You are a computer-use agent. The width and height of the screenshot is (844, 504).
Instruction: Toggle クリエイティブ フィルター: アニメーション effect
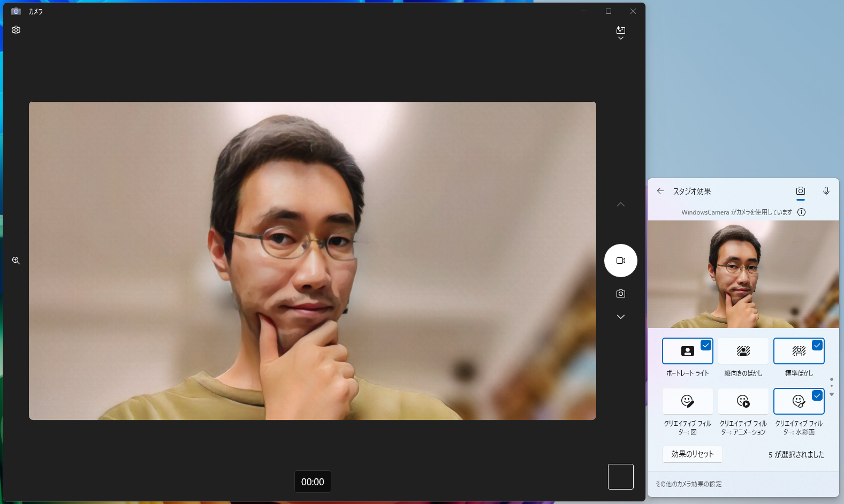coord(743,401)
